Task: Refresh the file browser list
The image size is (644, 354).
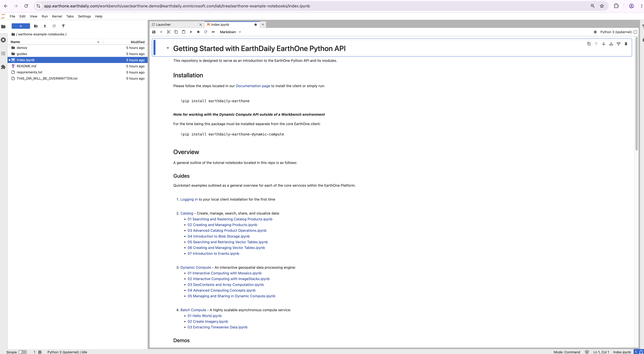Action: click(x=54, y=26)
